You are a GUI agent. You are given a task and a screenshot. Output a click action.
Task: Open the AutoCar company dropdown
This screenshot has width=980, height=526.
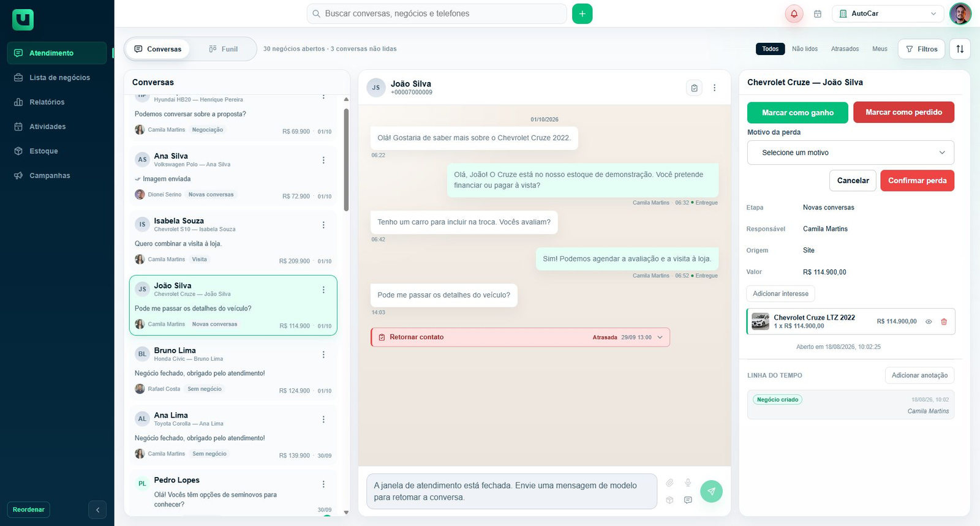pyautogui.click(x=888, y=13)
